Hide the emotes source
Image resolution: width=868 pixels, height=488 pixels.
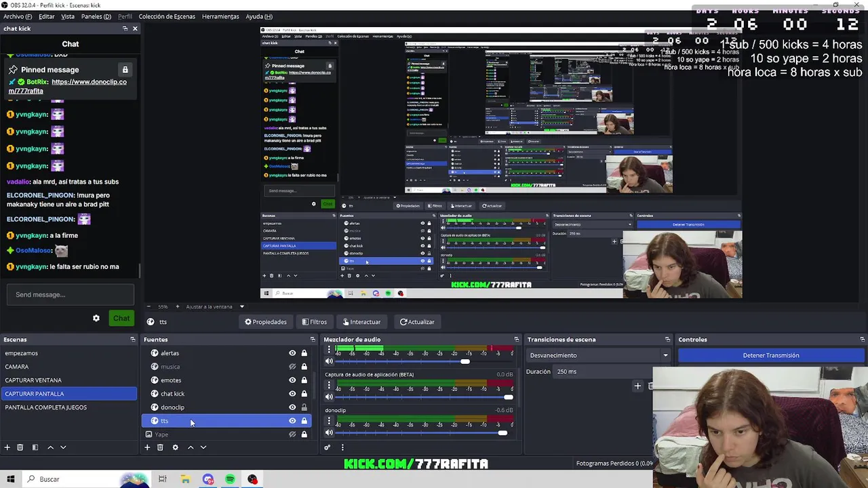point(292,380)
